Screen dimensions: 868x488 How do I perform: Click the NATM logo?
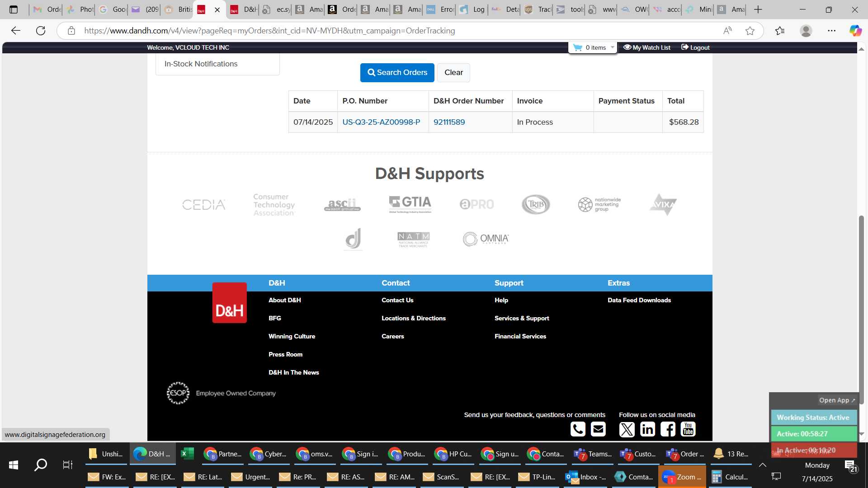pos(413,239)
